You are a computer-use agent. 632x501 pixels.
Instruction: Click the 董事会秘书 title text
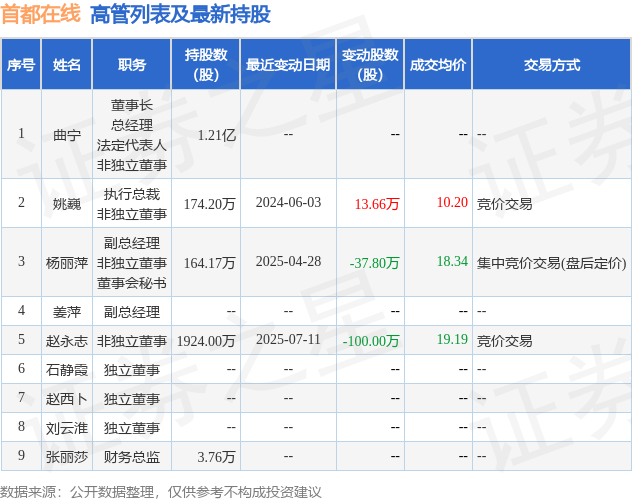pos(132,283)
